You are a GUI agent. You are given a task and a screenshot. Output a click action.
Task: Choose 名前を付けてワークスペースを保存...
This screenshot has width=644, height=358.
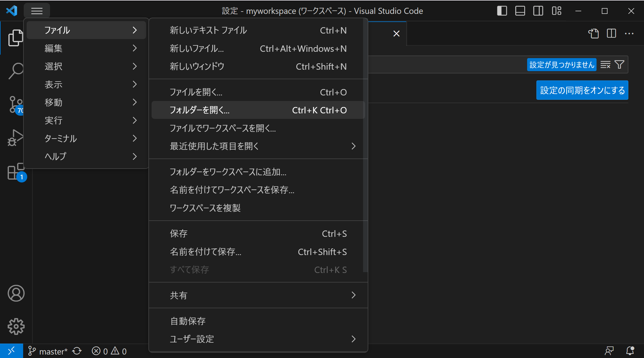coord(258,190)
